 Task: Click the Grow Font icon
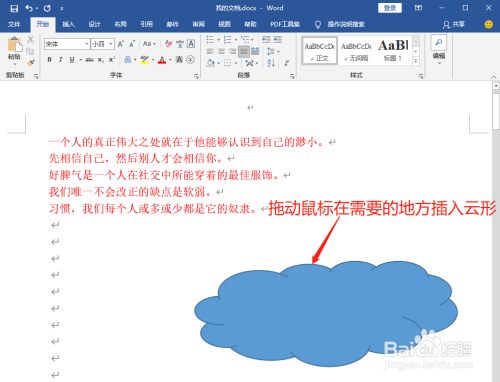tap(121, 44)
